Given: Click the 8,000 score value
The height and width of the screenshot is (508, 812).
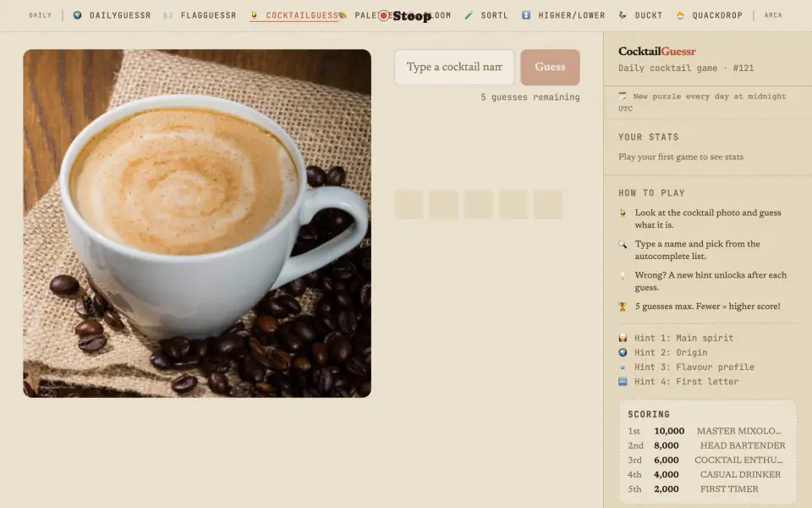Looking at the screenshot, I should point(667,446).
